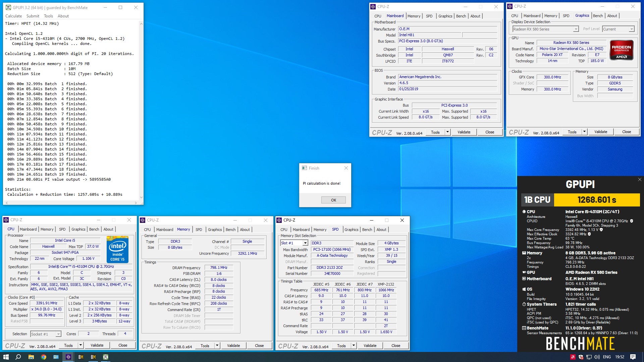644x362 pixels.
Task: Open the Calculate menu in GPUPI
Action: click(14, 16)
